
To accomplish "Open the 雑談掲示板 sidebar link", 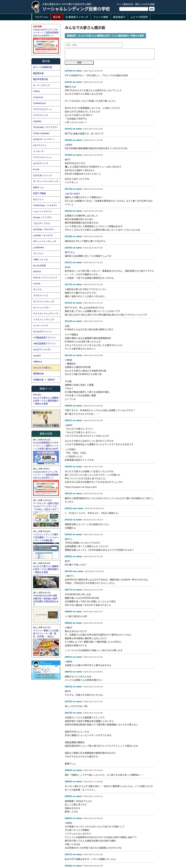I will click(x=46, y=73).
